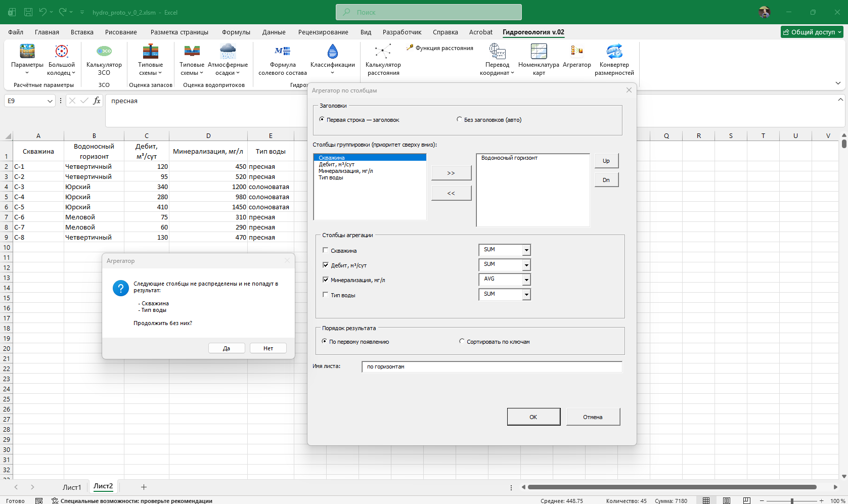Launch Калькулятор ЗСО tool

(x=104, y=60)
